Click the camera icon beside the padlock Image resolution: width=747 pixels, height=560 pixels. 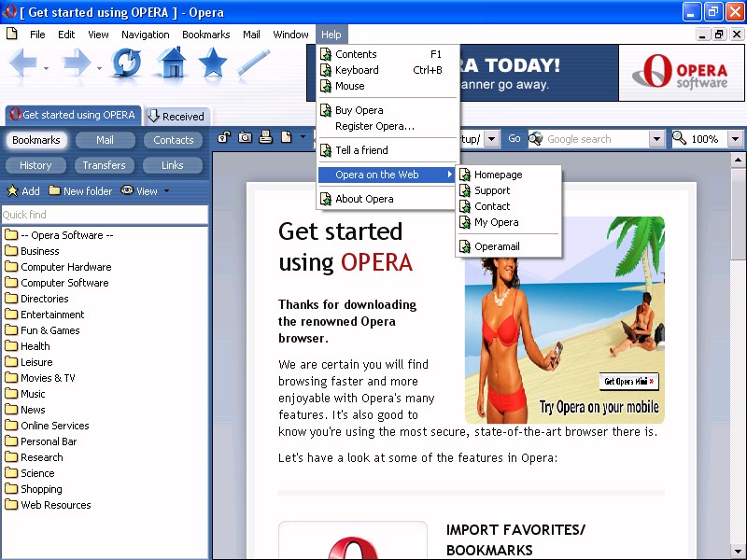(245, 138)
